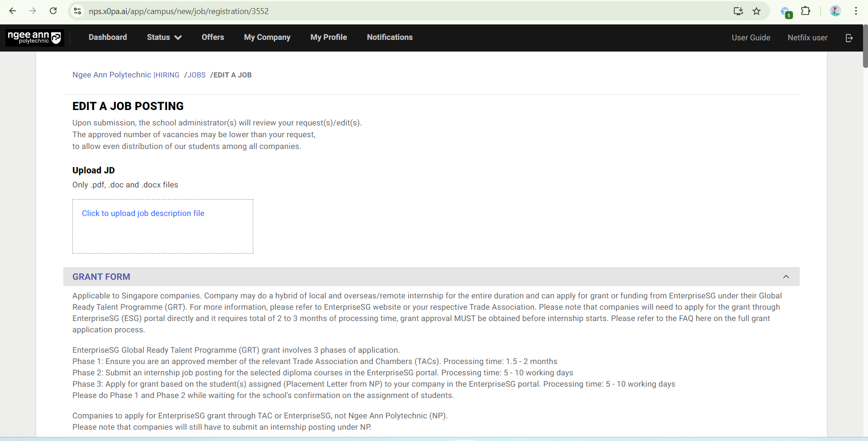Screen dimensions: 868x441
Task: Open the user profile avatar in Chrome
Action: (x=835, y=11)
